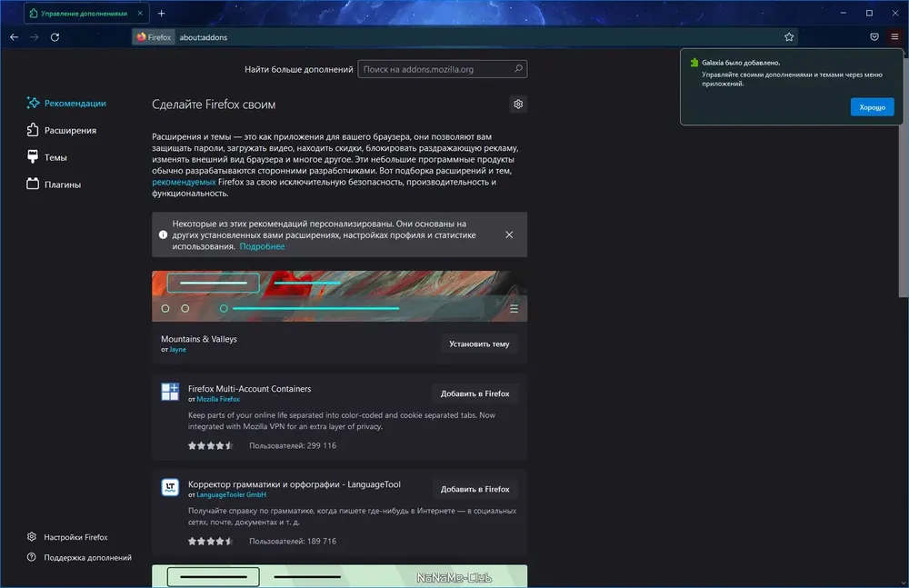Screen dimensions: 909x588
Task: Add Firefox Multi-Account Containers to Firefox
Action: pyautogui.click(x=474, y=394)
